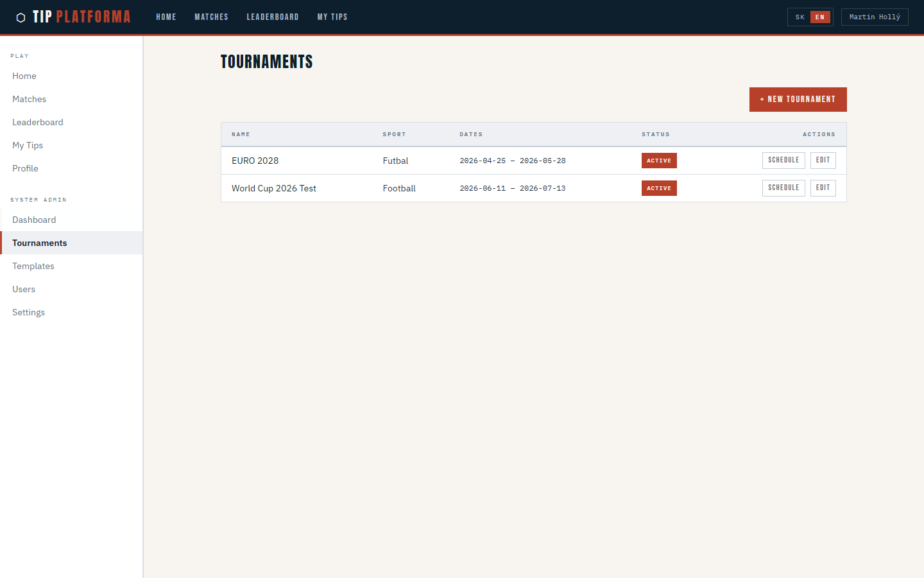The height and width of the screenshot is (578, 924).
Task: Open the Martin Hollý user menu
Action: point(874,17)
